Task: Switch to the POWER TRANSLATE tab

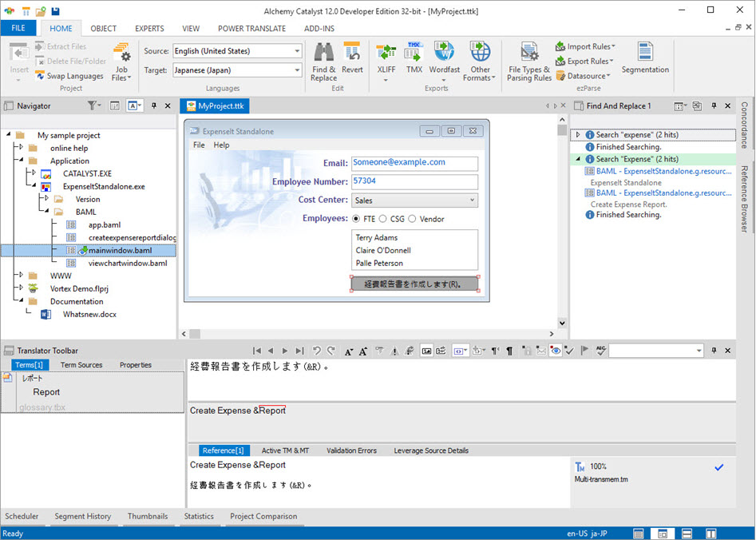Action: (x=251, y=29)
